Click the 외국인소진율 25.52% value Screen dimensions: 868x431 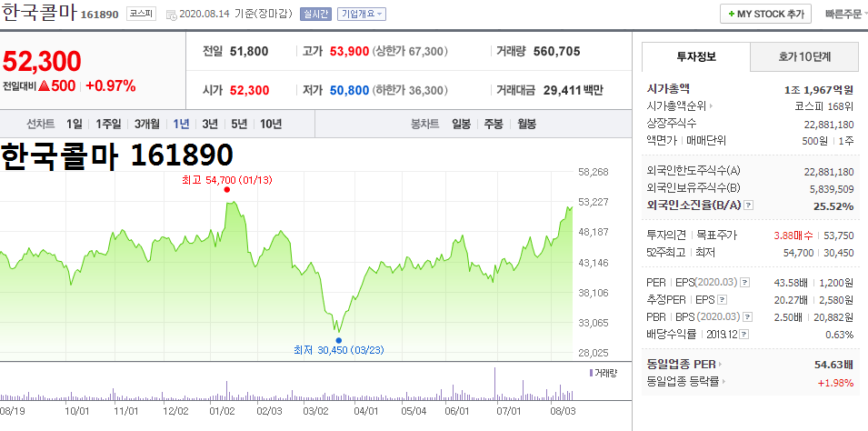point(833,206)
